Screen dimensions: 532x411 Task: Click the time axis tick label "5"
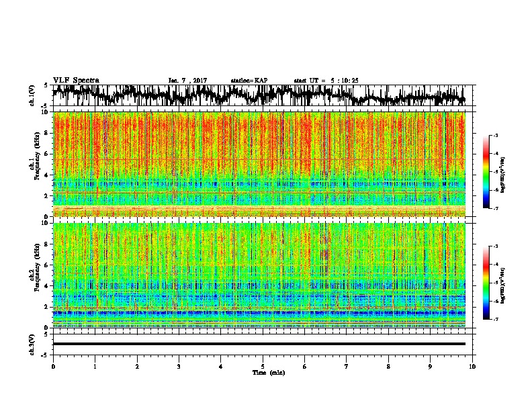click(x=263, y=367)
